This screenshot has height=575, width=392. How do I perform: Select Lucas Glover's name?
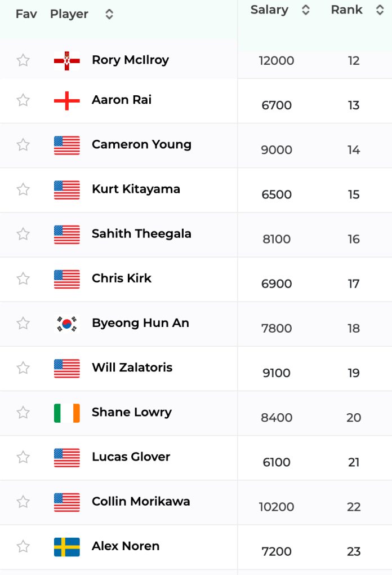tap(131, 457)
